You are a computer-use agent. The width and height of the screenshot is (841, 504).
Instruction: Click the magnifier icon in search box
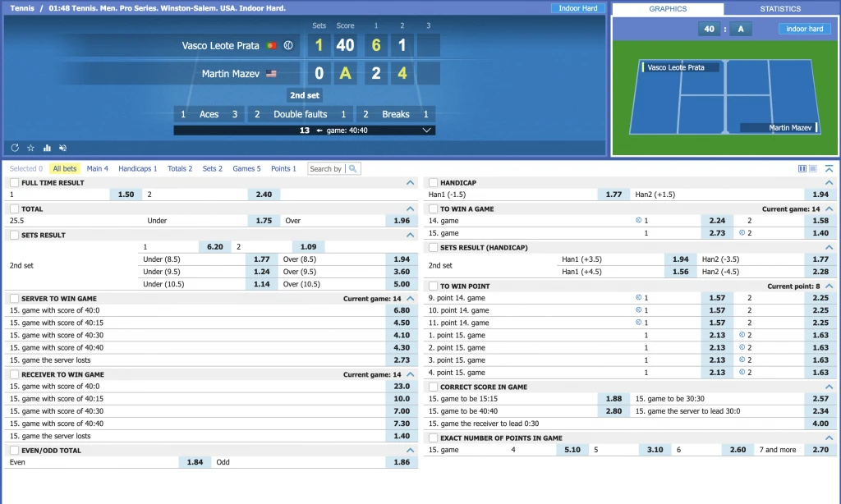pos(352,169)
